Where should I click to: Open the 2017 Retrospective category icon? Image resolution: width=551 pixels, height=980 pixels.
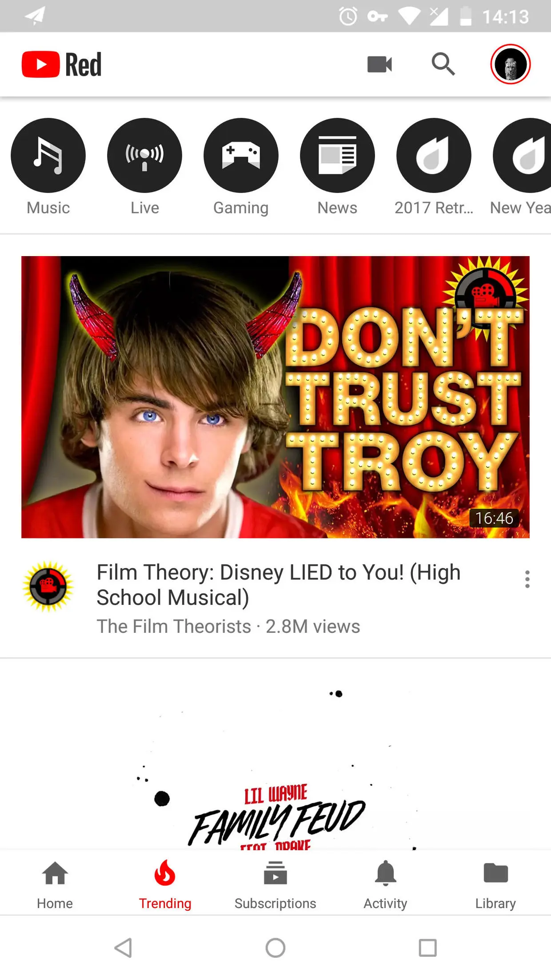tap(434, 155)
